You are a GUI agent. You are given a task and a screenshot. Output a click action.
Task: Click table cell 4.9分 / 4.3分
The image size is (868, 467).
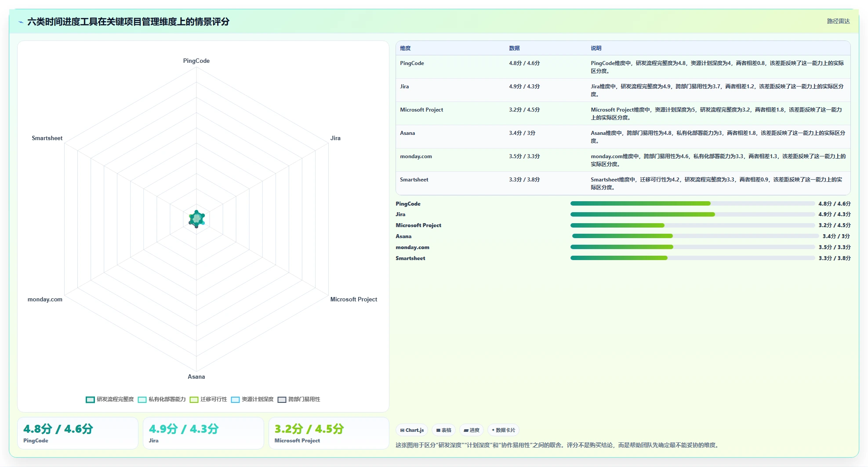point(524,87)
